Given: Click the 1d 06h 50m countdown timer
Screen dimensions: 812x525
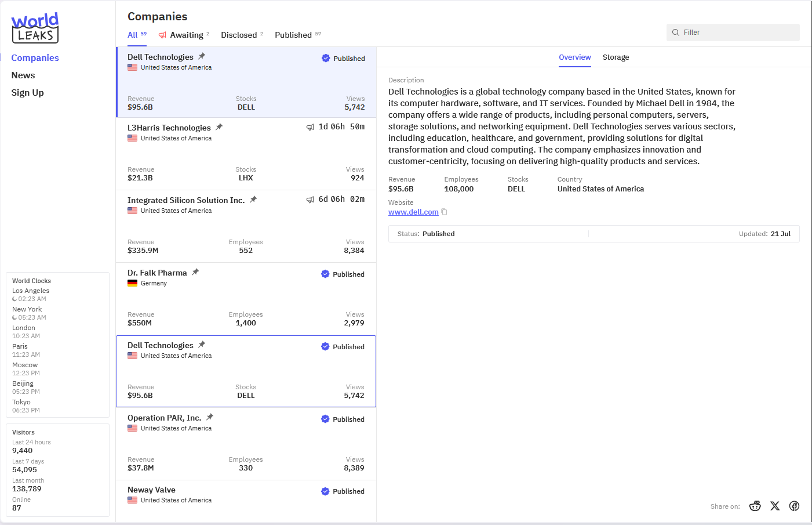Looking at the screenshot, I should click(x=341, y=127).
